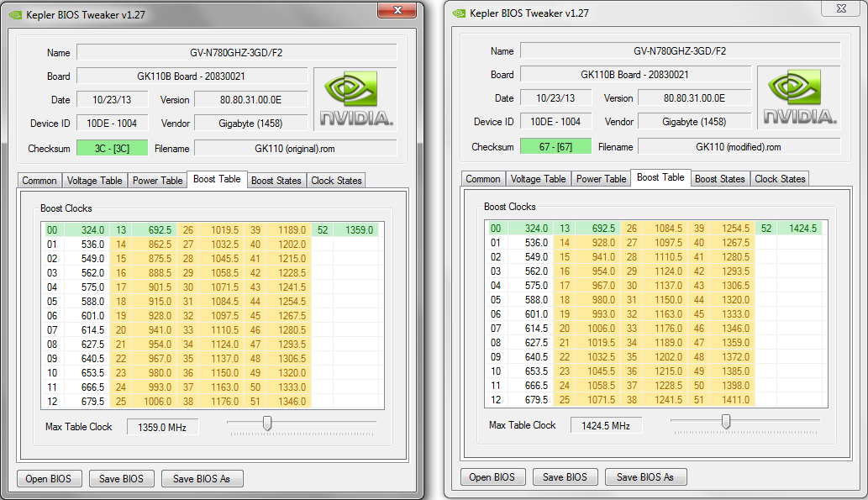Viewport: 868px width, 500px height.
Task: Switch to Voltage Table tab in original window
Action: click(95, 181)
